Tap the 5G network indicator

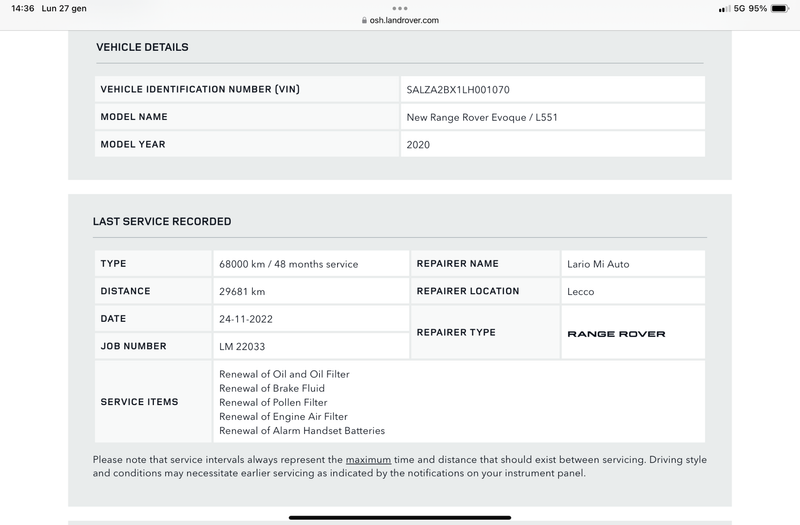tap(739, 8)
